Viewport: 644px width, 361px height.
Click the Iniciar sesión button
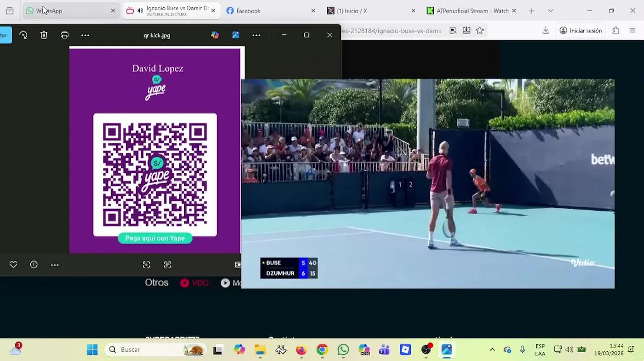pyautogui.click(x=581, y=31)
